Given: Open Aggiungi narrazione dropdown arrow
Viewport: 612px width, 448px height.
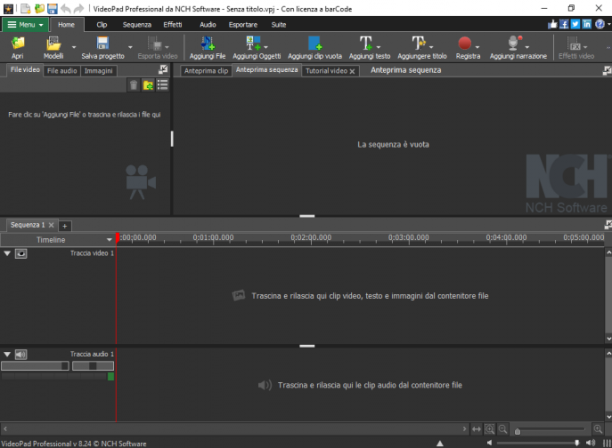Looking at the screenshot, I should (x=527, y=47).
